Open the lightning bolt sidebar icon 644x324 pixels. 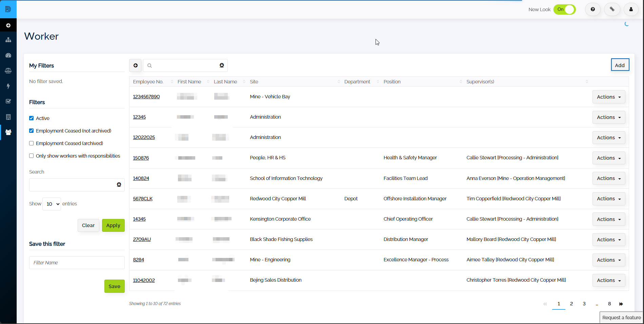pyautogui.click(x=8, y=86)
